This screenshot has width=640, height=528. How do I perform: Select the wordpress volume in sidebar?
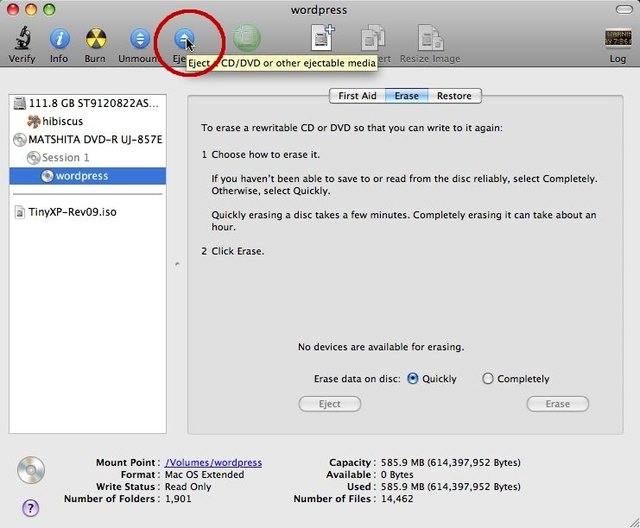[87, 176]
